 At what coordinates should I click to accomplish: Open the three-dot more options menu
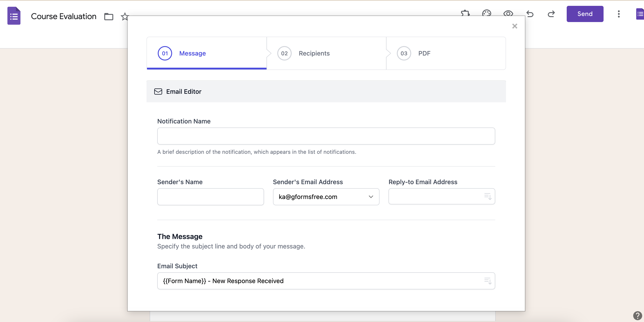(619, 14)
